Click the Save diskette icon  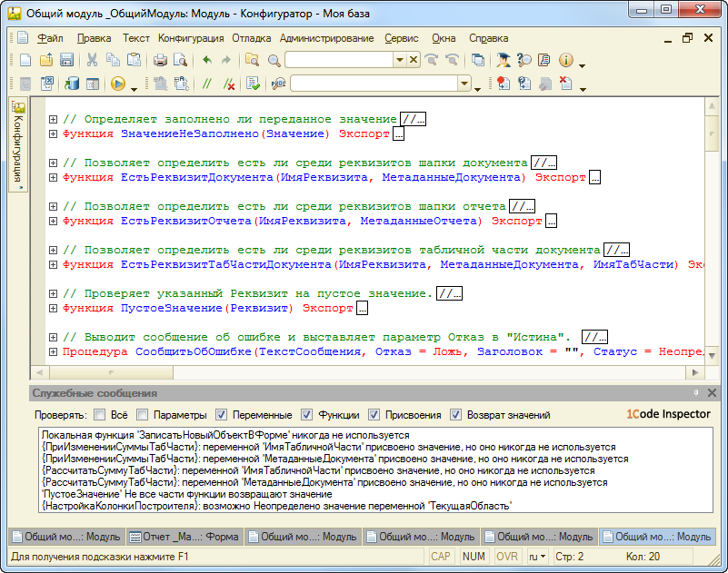(66, 61)
